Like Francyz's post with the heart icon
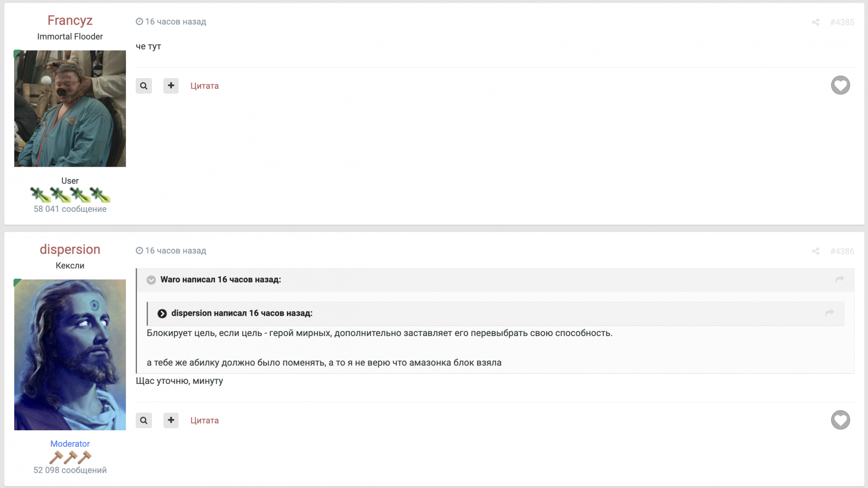Image resolution: width=868 pixels, height=488 pixels. [x=840, y=85]
